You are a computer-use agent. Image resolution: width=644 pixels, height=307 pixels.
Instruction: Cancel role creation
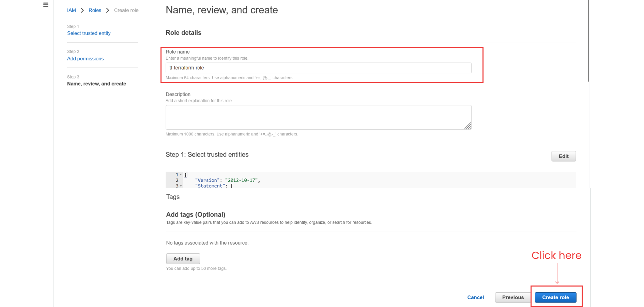[475, 297]
